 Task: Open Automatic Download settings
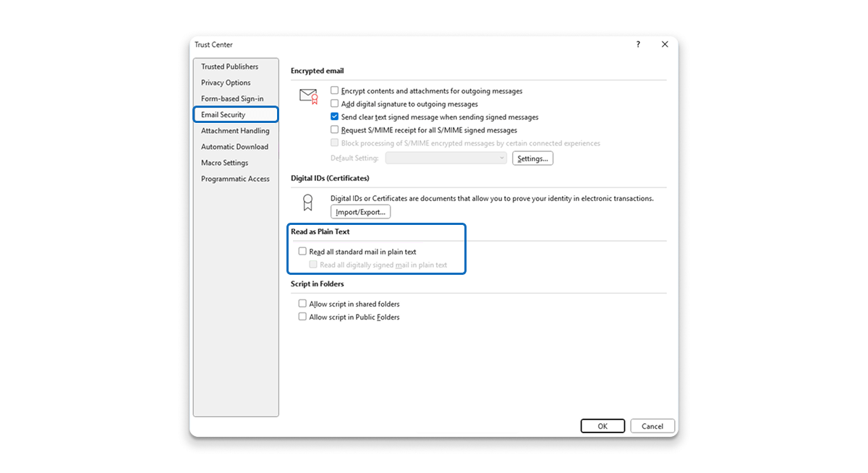point(233,146)
